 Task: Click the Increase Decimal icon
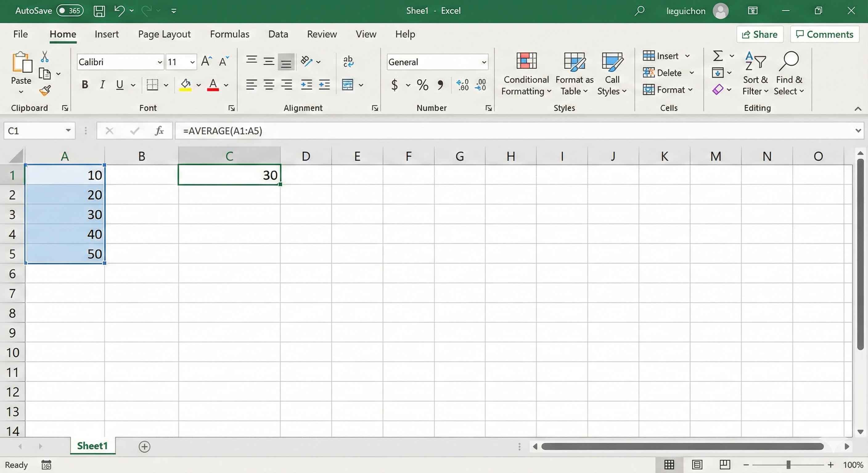462,85
